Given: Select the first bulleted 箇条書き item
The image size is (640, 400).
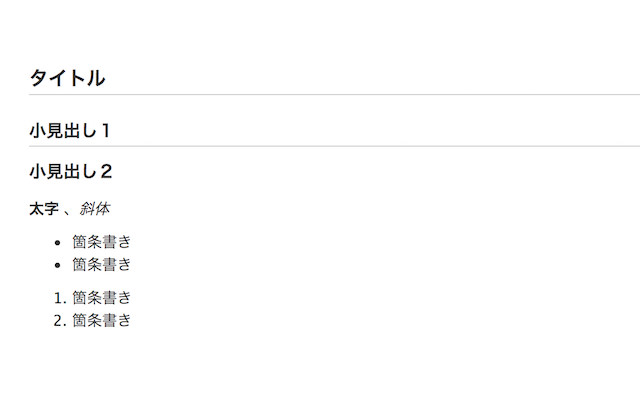Looking at the screenshot, I should (x=102, y=242).
